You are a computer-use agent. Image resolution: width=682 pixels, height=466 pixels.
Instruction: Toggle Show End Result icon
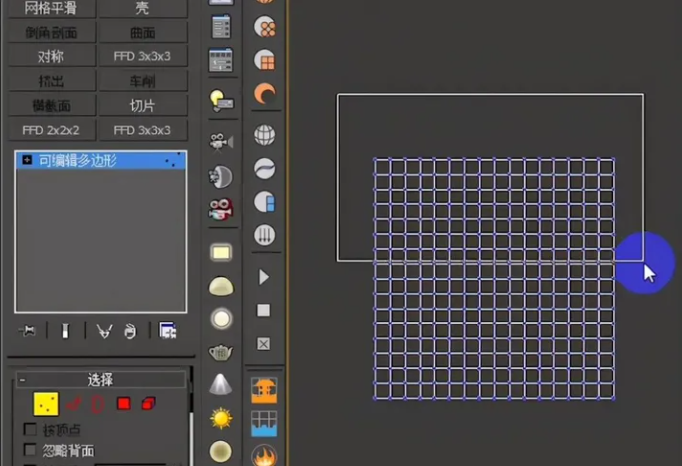[x=66, y=331]
